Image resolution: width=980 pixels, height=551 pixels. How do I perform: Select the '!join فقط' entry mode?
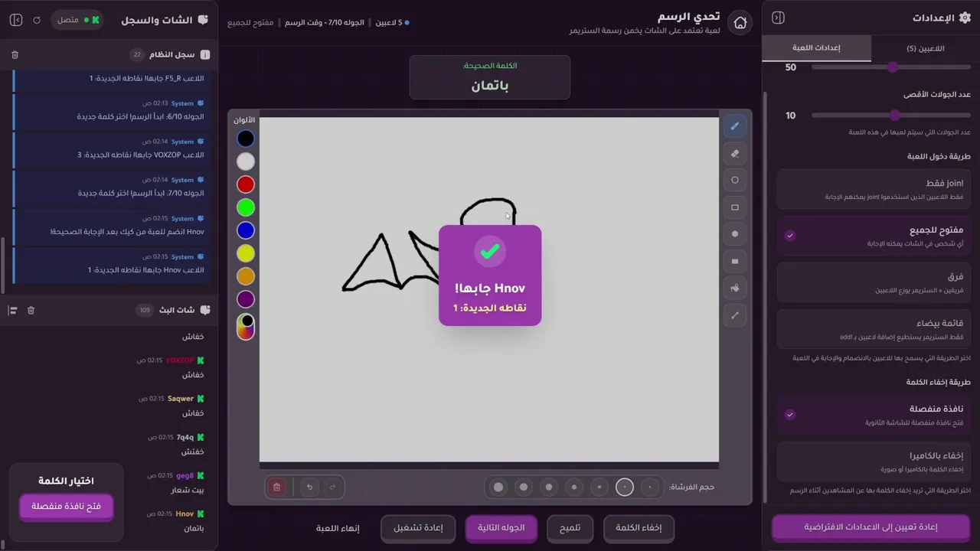coord(874,189)
